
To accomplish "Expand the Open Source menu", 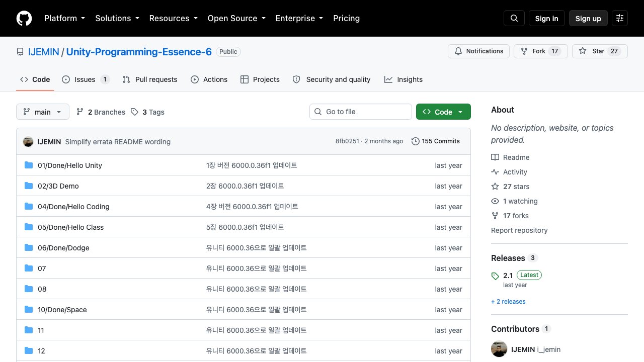I will tap(236, 18).
